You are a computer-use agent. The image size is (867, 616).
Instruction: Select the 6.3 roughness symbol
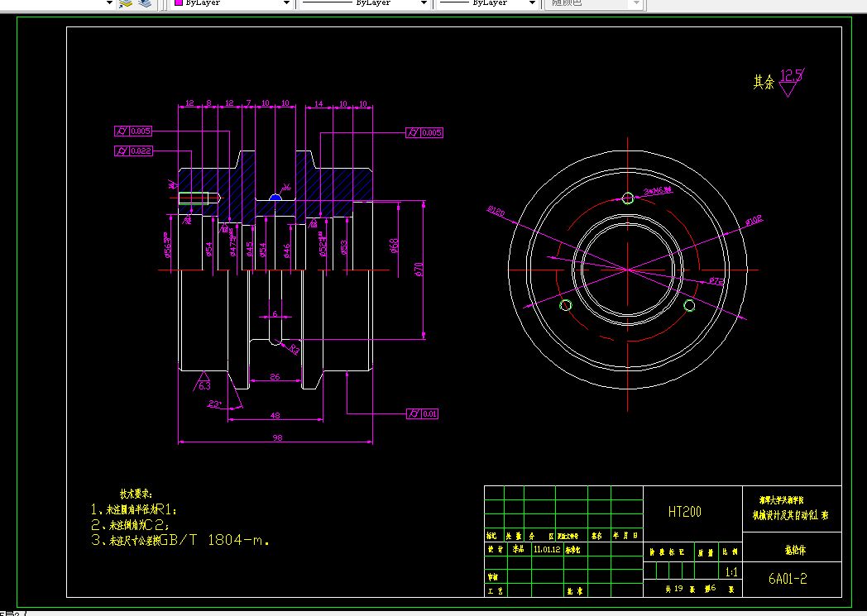tap(203, 382)
